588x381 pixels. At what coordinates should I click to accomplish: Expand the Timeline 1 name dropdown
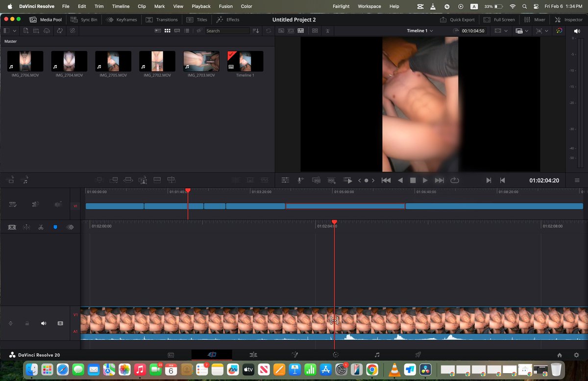420,30
